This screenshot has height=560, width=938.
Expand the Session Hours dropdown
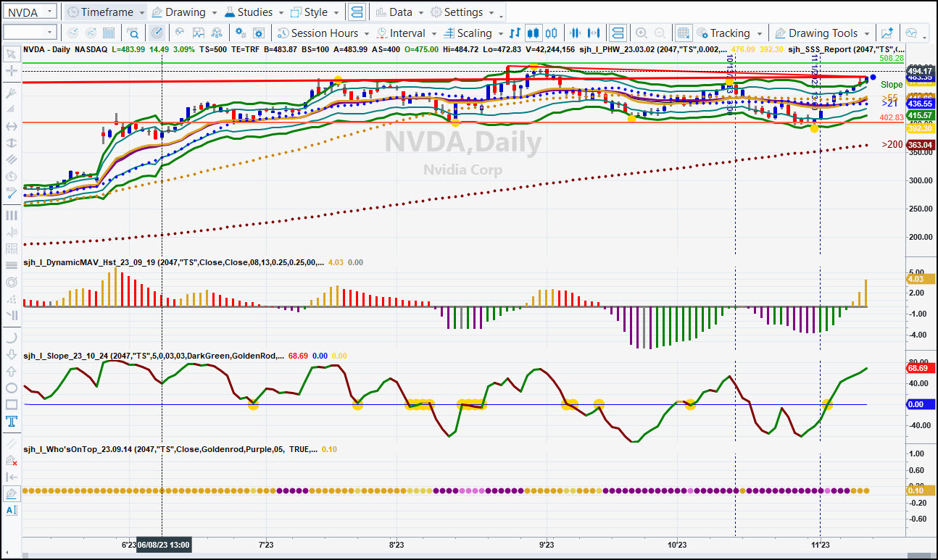(367, 34)
